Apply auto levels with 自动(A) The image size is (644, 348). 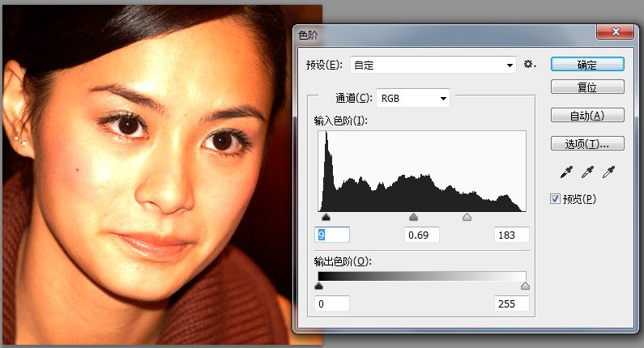587,115
